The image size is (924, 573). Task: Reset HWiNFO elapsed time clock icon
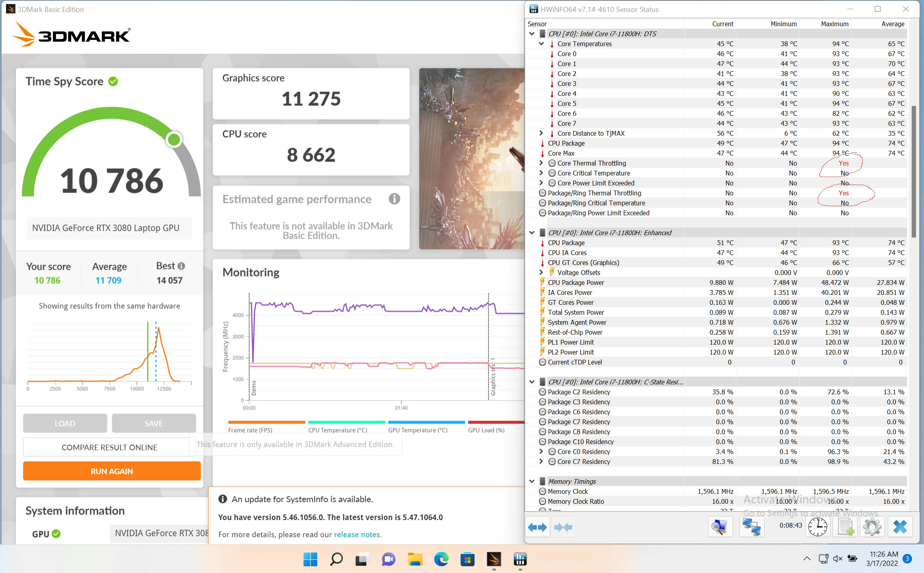coord(817,527)
